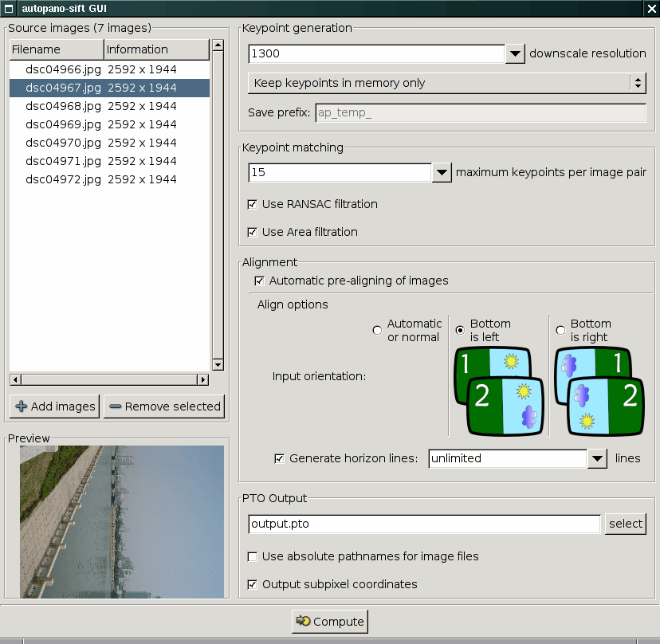Select dsc04969.jpg in the list
Viewport: 660px width, 644px height.
pyautogui.click(x=109, y=124)
